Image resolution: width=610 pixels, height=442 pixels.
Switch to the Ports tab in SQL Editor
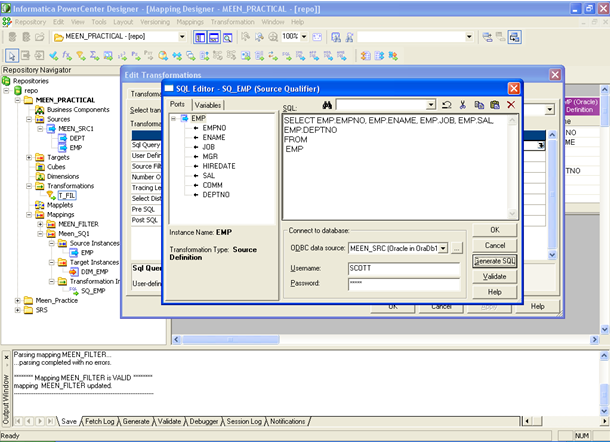click(177, 104)
